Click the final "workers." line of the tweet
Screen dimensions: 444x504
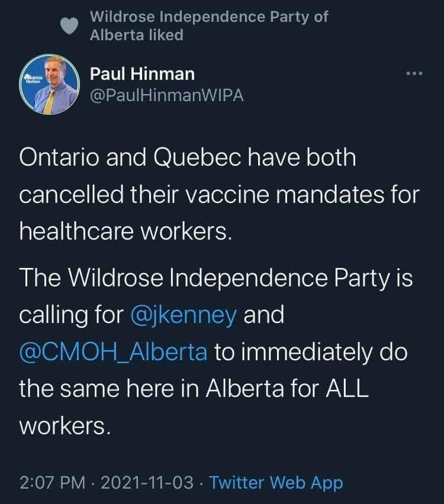[x=65, y=426]
